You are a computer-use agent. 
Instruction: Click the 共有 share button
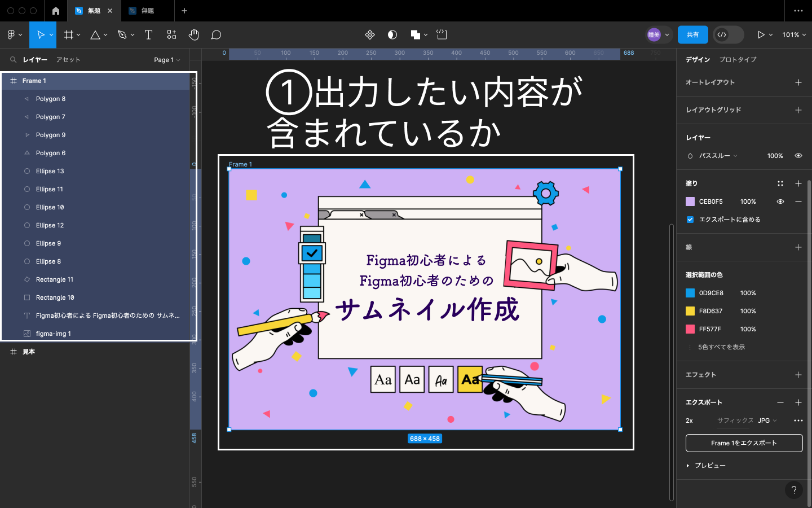point(692,35)
